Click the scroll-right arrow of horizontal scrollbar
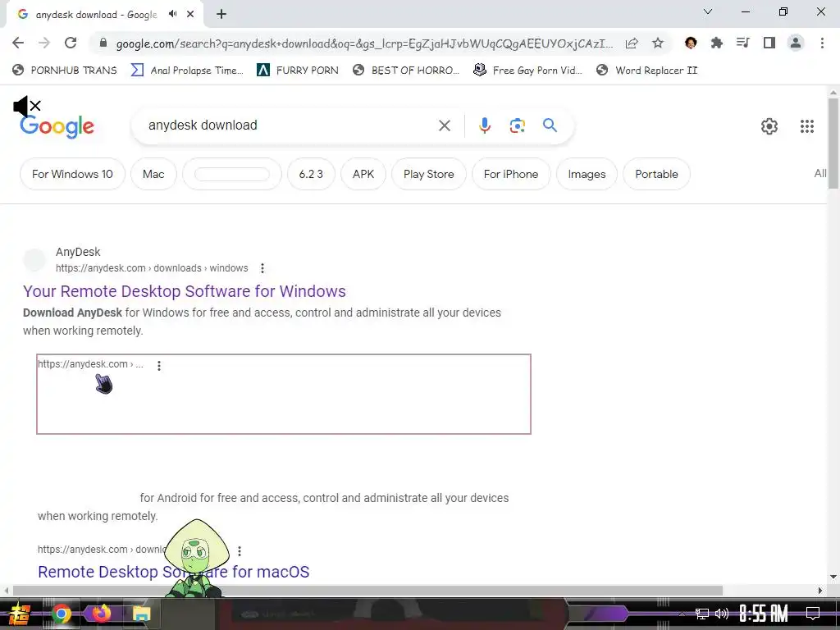The image size is (840, 630). point(820,591)
